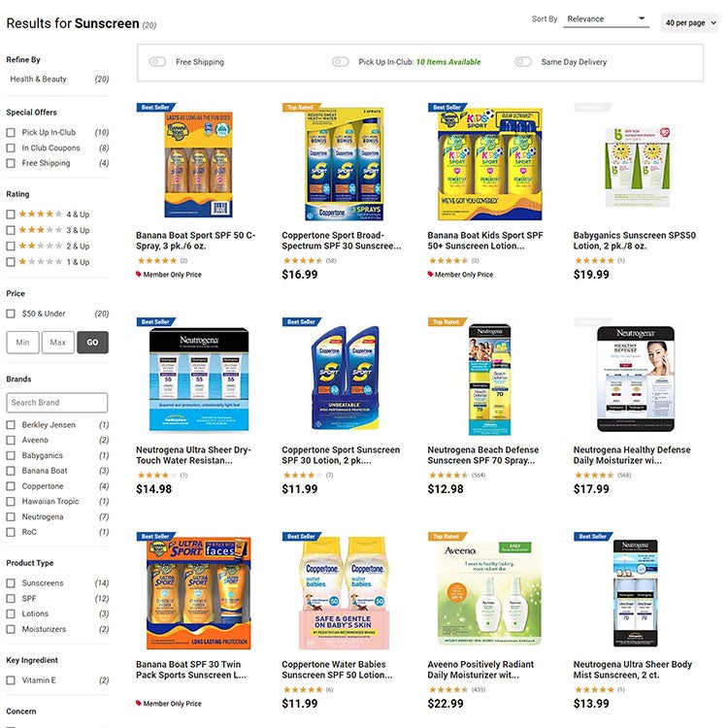Toggle the Free Shipping switch

(157, 62)
